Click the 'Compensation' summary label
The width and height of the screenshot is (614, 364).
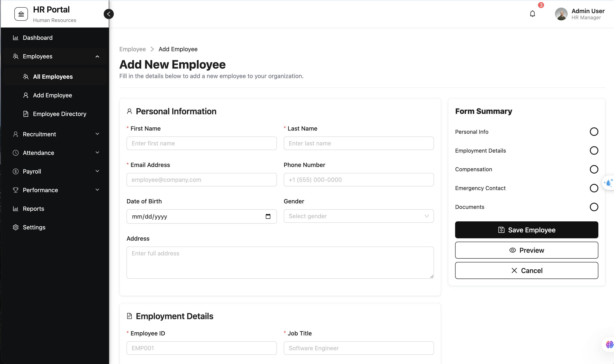point(474,169)
